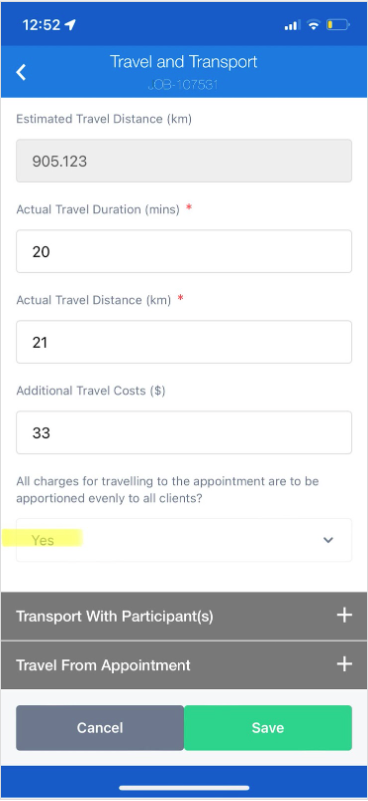Click plus icon on Transport With Participant(s)
This screenshot has height=801, width=368.
coord(344,615)
